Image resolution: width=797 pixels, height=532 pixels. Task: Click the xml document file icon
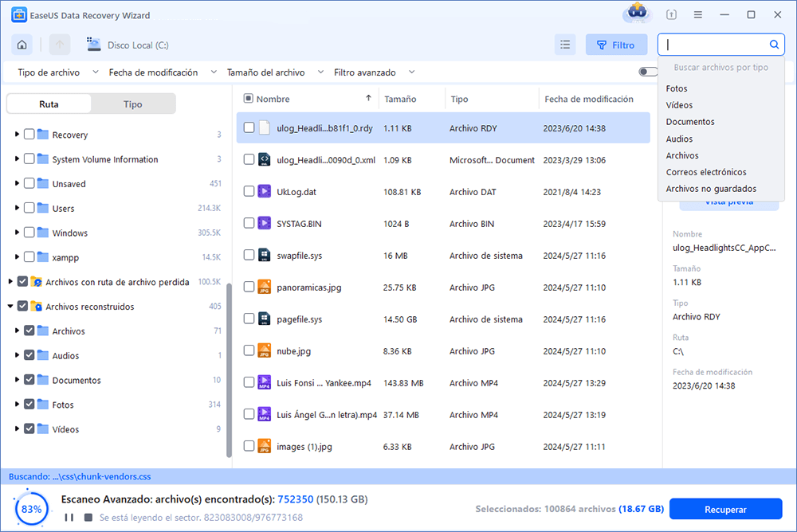pos(265,159)
